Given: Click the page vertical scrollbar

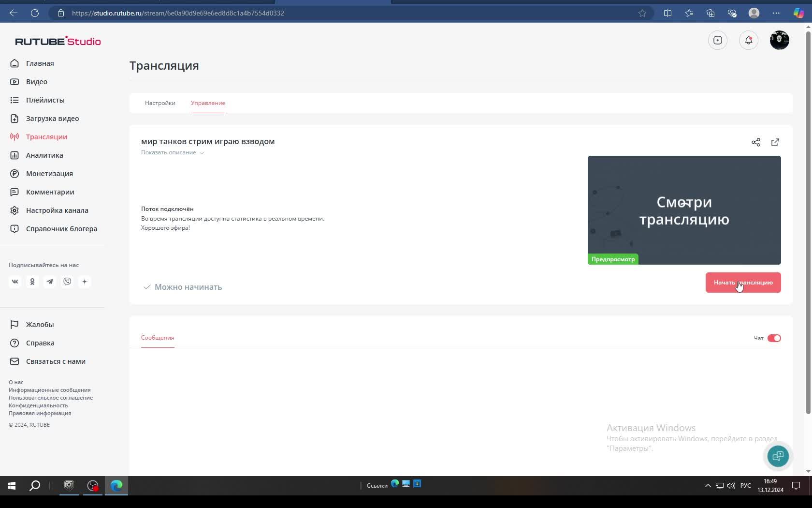Looking at the screenshot, I should click(808, 223).
